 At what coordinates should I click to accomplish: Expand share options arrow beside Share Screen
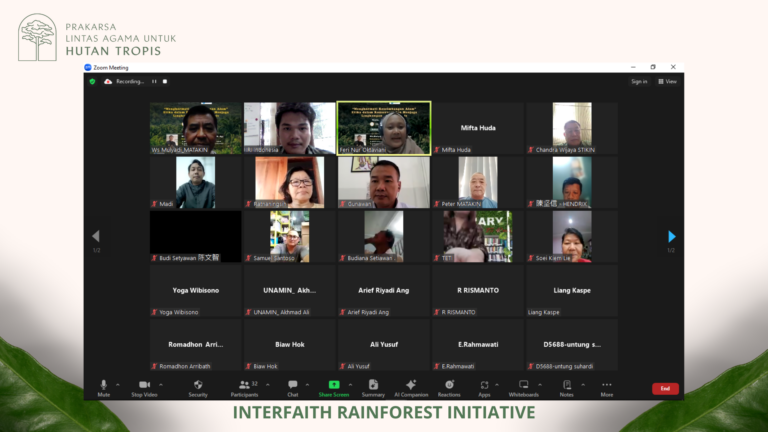pos(349,384)
